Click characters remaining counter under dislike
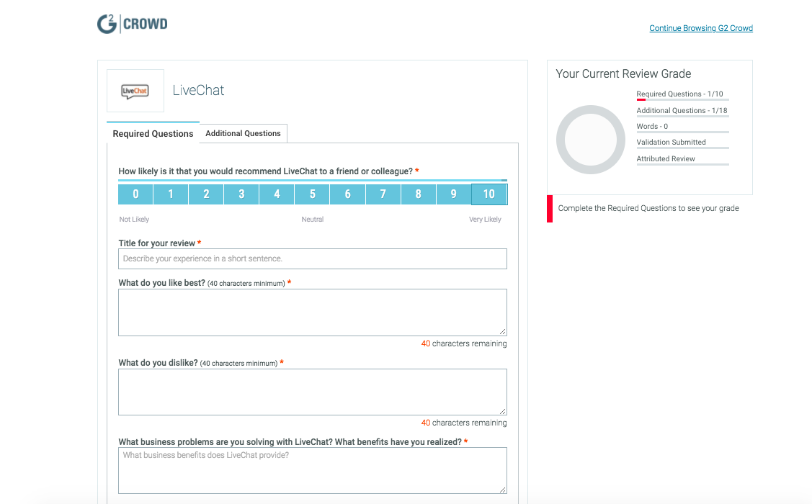Viewport: 812px width, 504px height. (464, 423)
